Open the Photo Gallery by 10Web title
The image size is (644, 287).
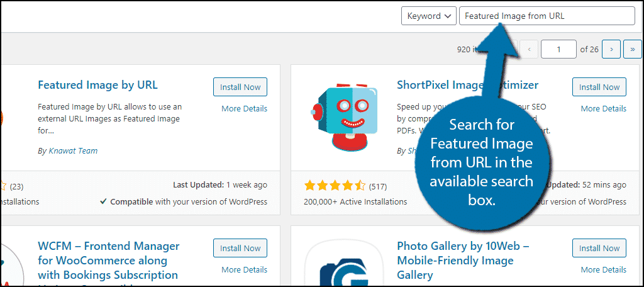[x=463, y=261]
